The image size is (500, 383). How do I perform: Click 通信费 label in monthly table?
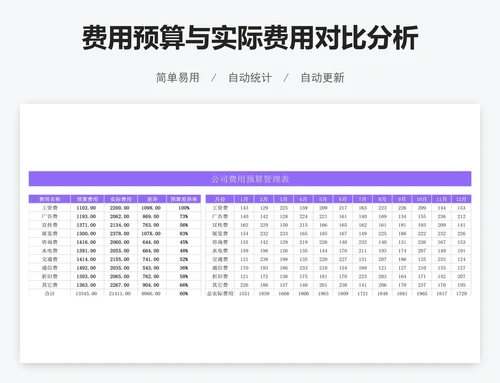pos(220,268)
